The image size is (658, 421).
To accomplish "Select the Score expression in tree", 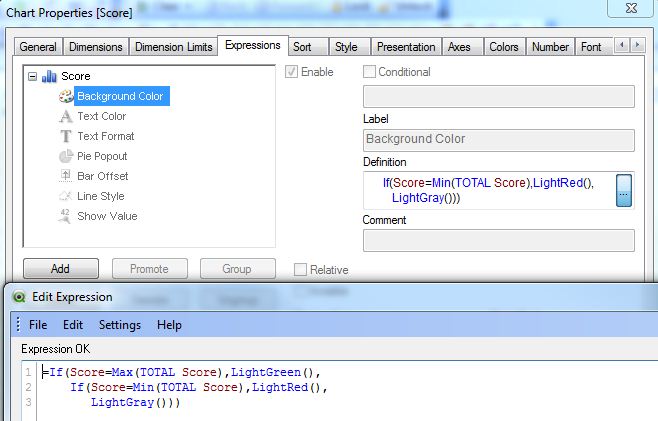I will (76, 76).
